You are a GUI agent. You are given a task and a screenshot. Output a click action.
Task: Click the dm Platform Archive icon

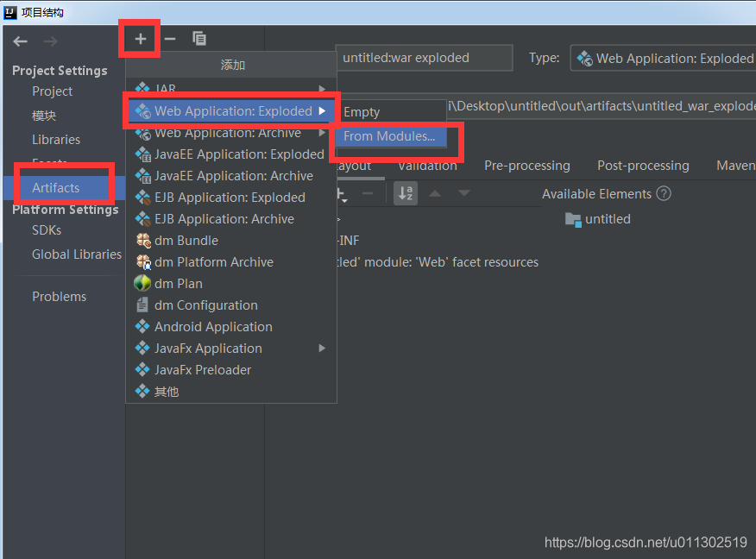click(x=143, y=261)
